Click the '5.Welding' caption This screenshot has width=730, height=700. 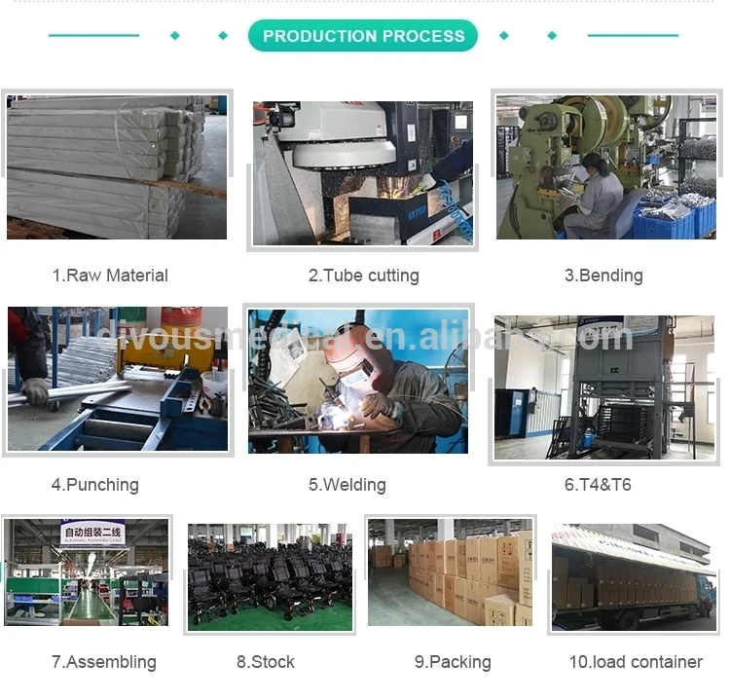pyautogui.click(x=347, y=485)
